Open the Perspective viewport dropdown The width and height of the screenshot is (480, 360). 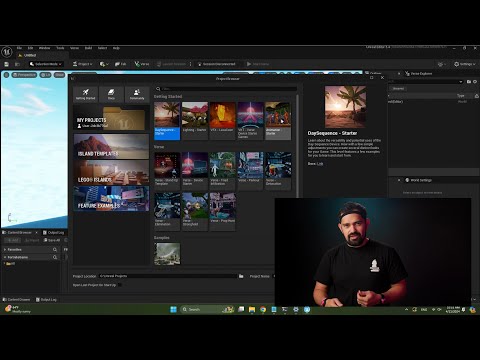[x=24, y=75]
